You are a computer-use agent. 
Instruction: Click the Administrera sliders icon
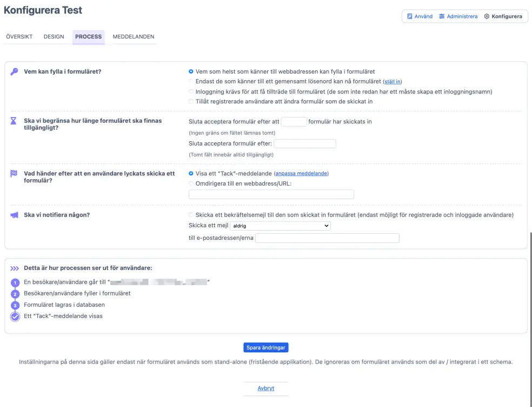442,16
